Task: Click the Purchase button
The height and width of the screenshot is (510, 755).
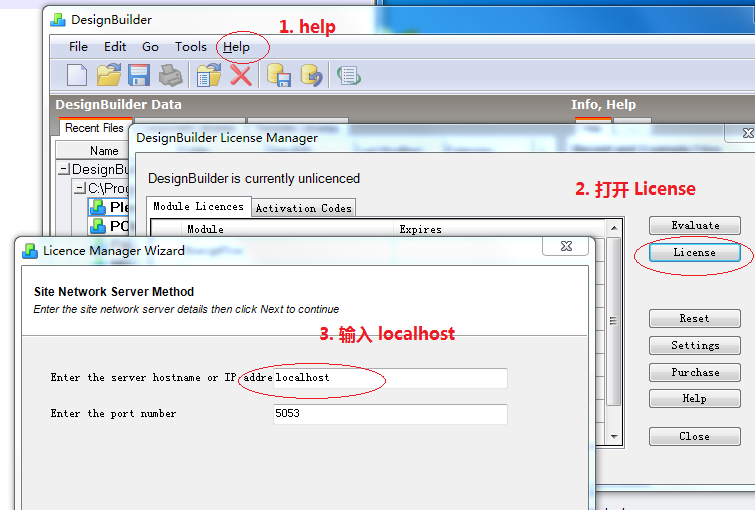Action: (x=694, y=372)
